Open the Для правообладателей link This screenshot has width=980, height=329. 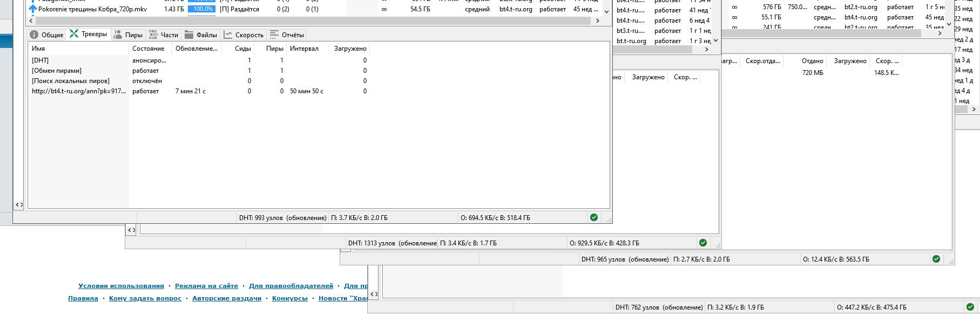(291, 286)
